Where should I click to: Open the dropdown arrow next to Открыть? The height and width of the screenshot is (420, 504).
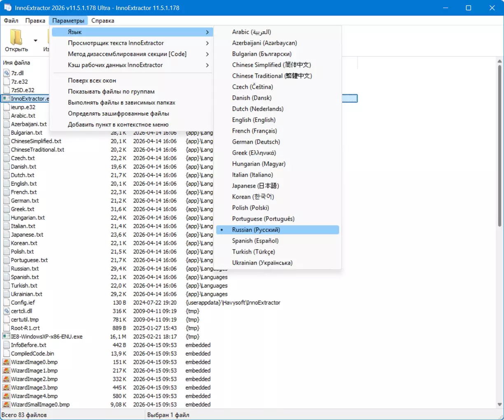pos(35,41)
